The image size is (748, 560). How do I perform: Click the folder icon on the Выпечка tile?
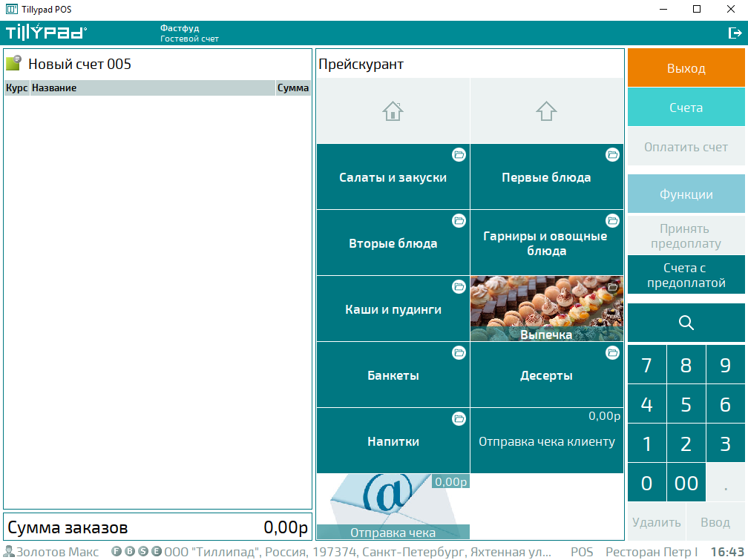(x=612, y=287)
